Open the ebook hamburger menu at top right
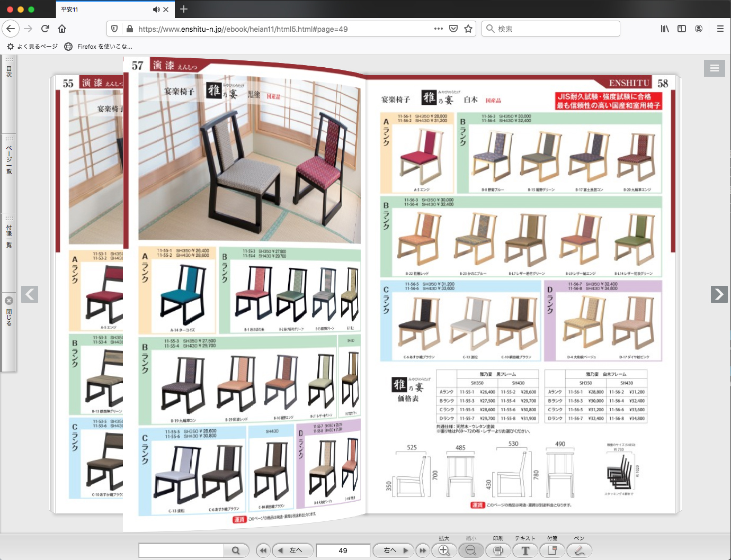The width and height of the screenshot is (731, 560). [x=714, y=68]
